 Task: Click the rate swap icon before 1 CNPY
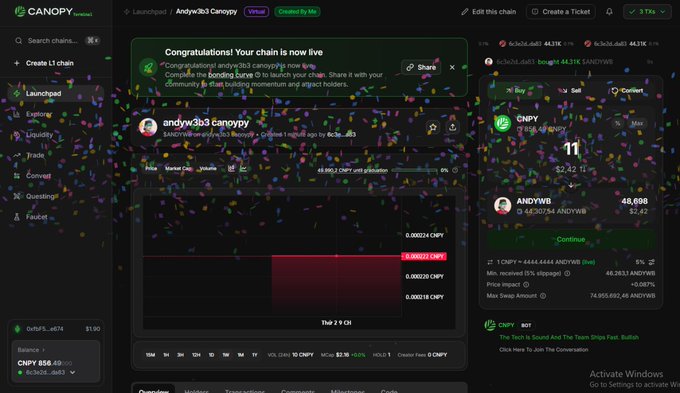pos(490,262)
